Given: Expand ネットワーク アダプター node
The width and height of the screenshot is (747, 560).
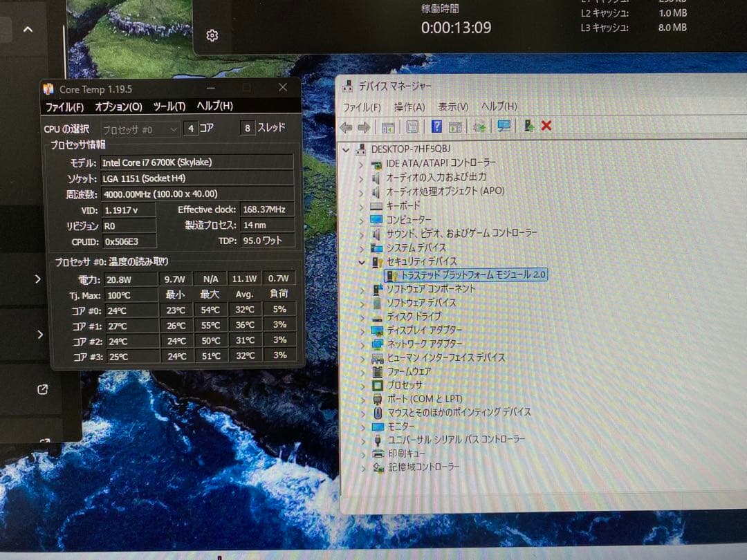Looking at the screenshot, I should [362, 345].
